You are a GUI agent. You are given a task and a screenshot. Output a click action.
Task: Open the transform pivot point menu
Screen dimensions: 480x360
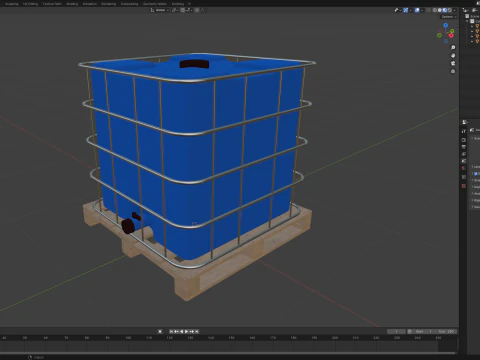pyautogui.click(x=175, y=10)
